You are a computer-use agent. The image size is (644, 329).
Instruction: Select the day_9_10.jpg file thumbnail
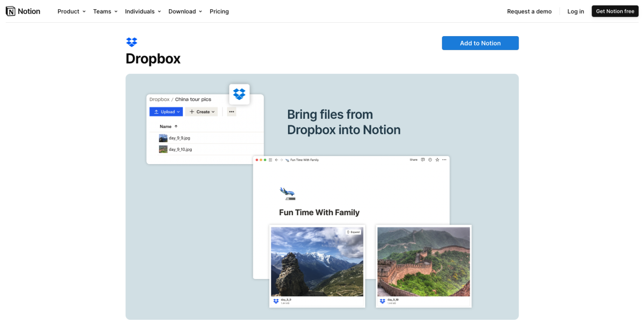tap(163, 149)
